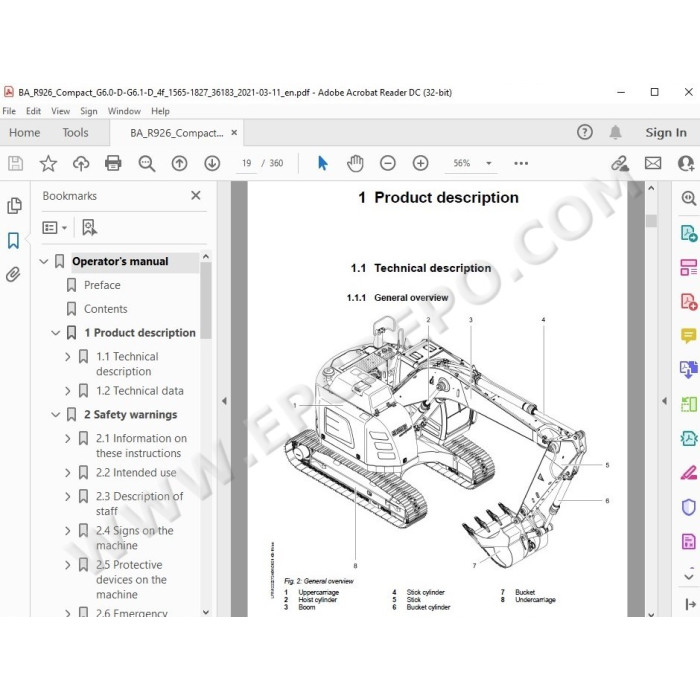The image size is (700, 700).
Task: Open Export PDF tool icon
Action: tap(688, 233)
